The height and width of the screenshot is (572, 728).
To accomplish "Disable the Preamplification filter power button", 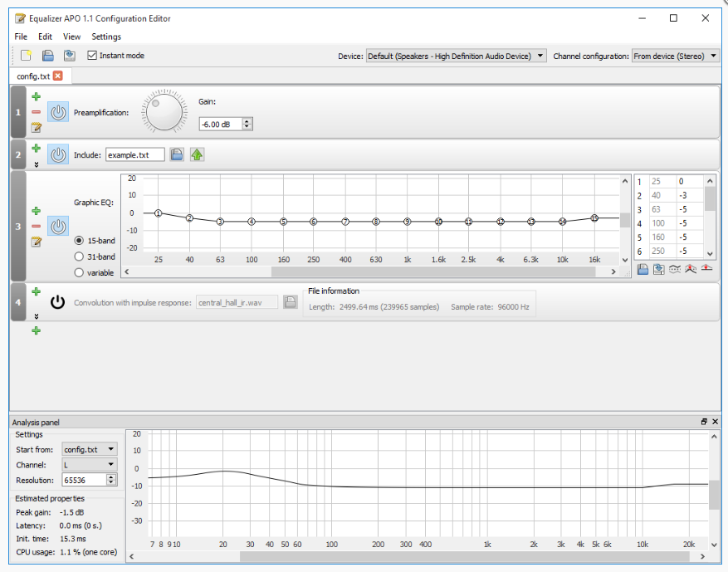I will 58,111.
